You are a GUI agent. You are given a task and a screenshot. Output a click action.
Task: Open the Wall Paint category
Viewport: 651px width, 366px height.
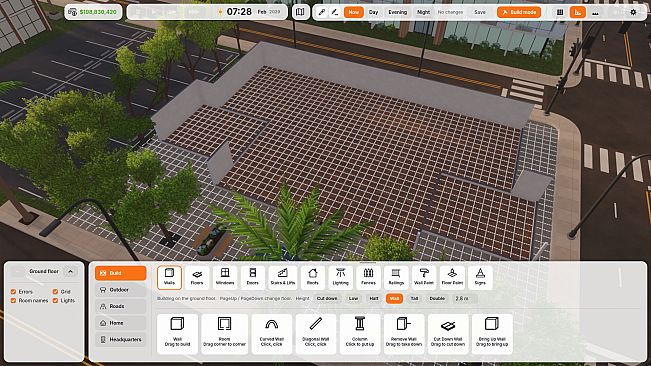tap(424, 277)
